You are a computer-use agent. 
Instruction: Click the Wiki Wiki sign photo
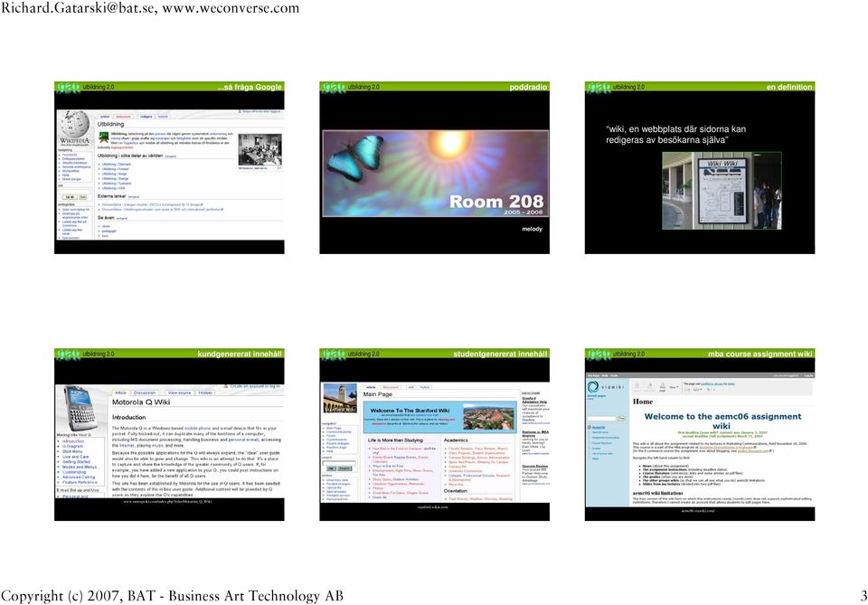coord(722,191)
